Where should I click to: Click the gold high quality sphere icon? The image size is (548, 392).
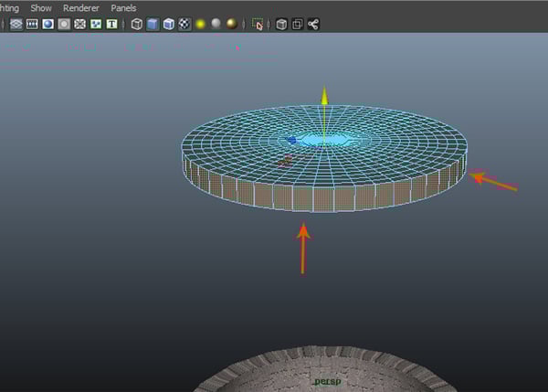[232, 24]
